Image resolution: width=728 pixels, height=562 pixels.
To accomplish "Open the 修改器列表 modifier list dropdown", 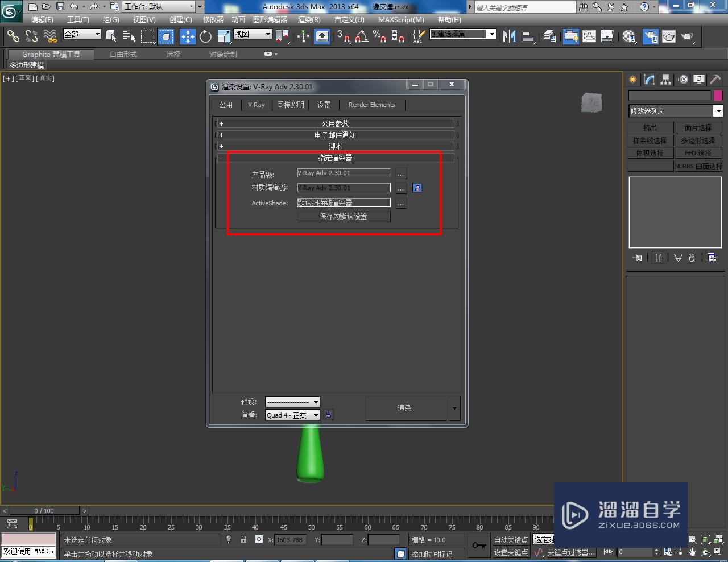I will pyautogui.click(x=675, y=111).
